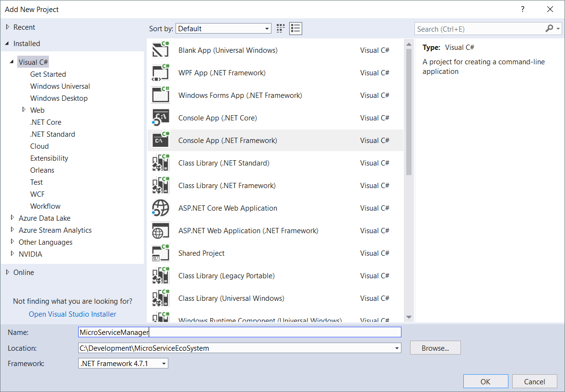
Task: Select Workflow category
Action: [x=46, y=206]
